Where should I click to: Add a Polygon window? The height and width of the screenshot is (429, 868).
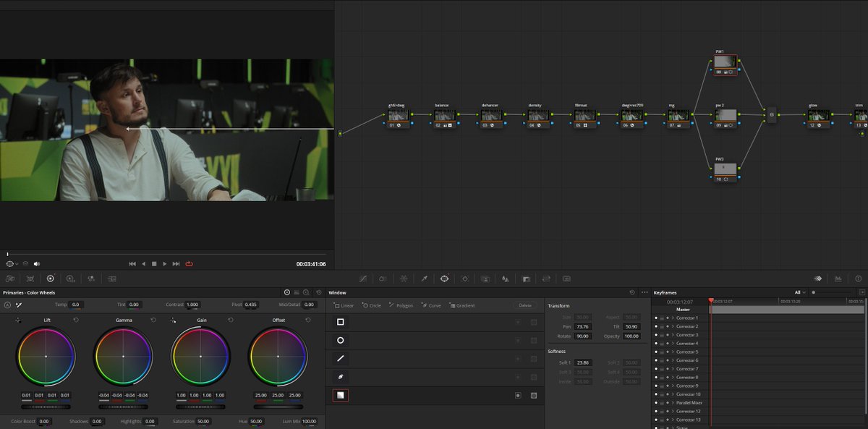pos(401,305)
